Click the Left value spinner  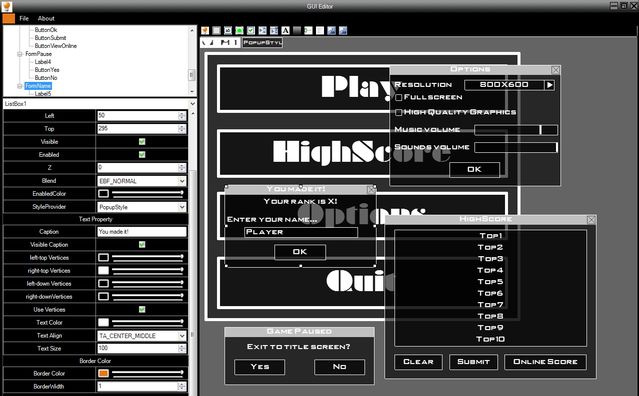[182, 116]
